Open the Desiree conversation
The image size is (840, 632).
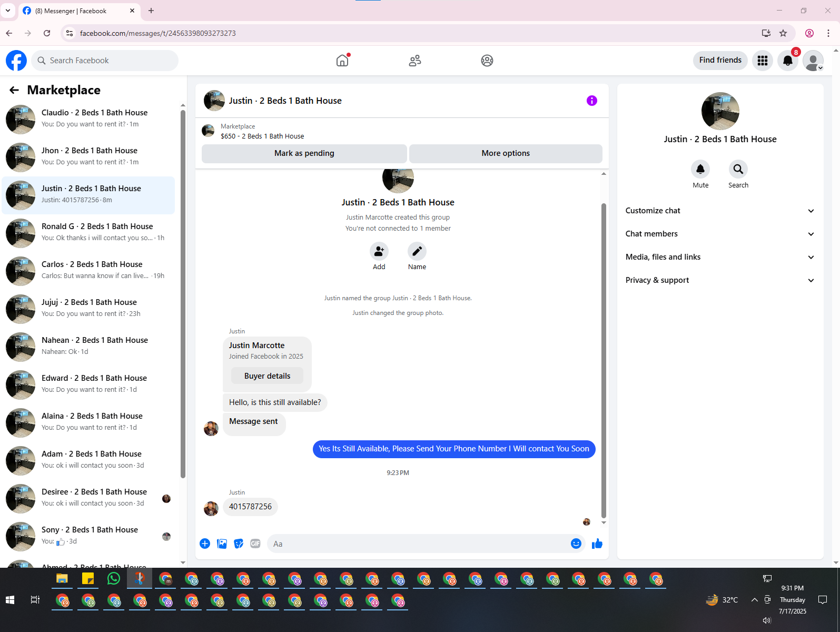pyautogui.click(x=88, y=499)
